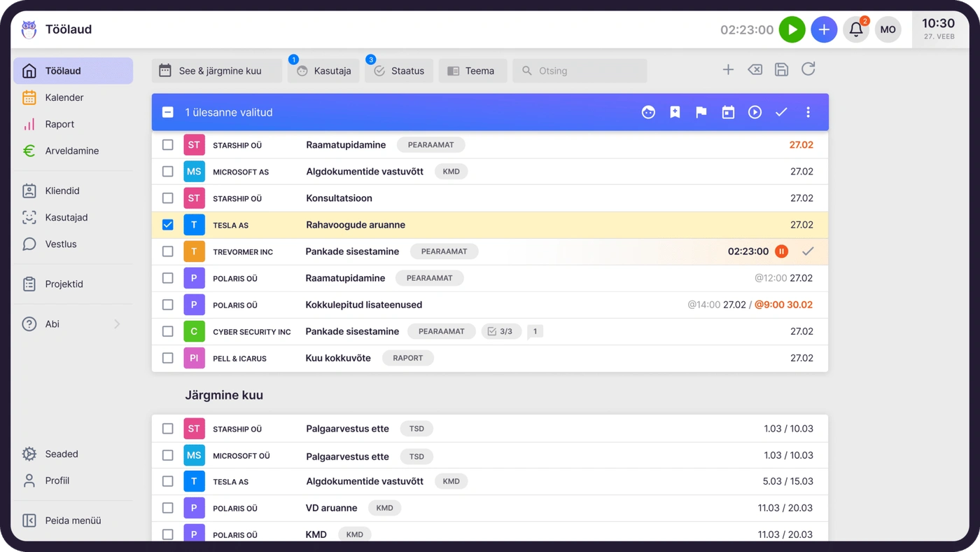Mark selected task done with checkmark icon
Viewport: 980px width, 552px height.
[x=781, y=112]
